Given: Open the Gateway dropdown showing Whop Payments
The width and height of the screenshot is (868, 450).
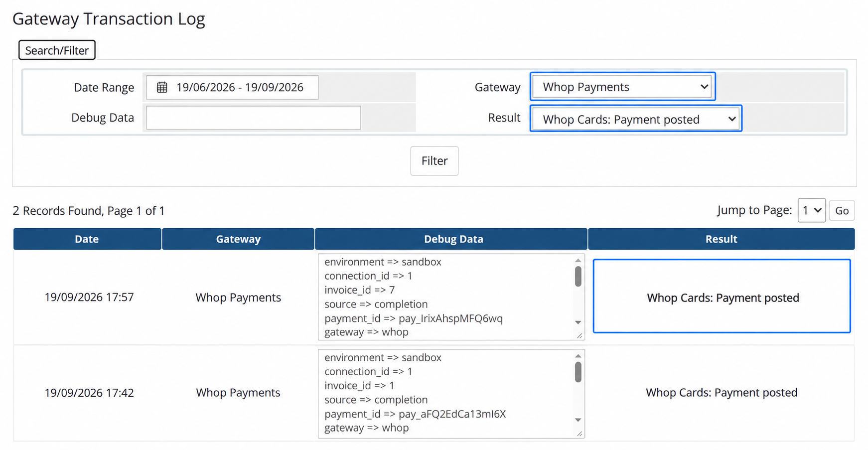Looking at the screenshot, I should [x=623, y=87].
